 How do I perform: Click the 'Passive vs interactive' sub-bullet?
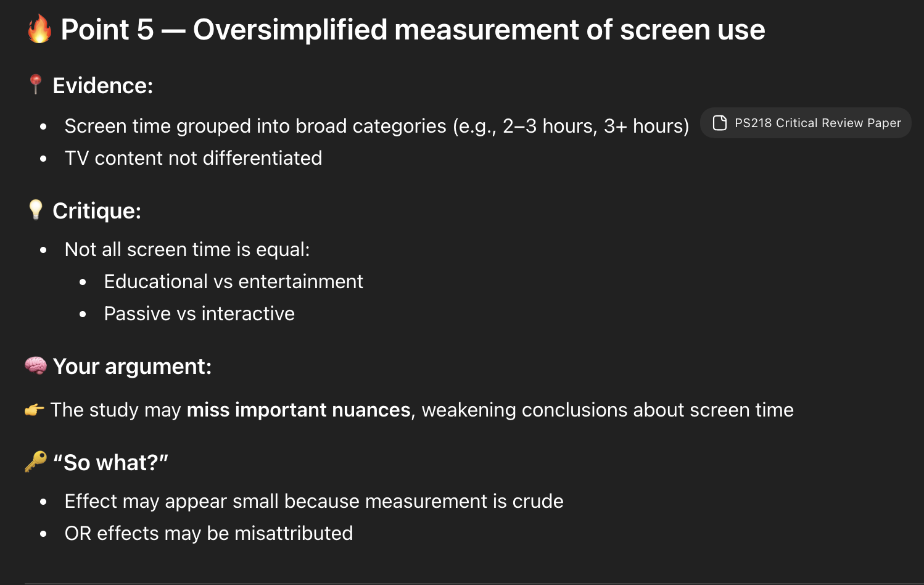tap(199, 313)
